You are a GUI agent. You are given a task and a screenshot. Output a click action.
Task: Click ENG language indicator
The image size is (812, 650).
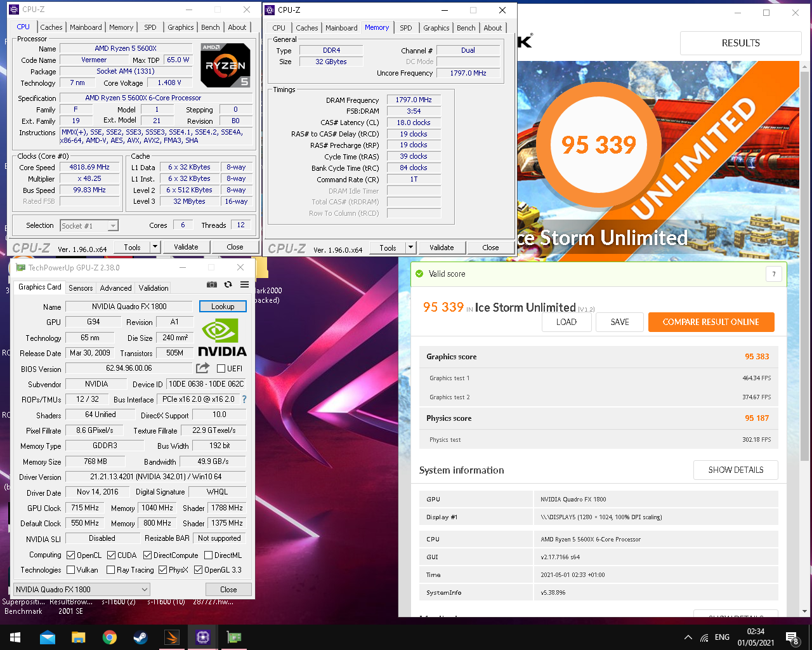[x=722, y=637]
